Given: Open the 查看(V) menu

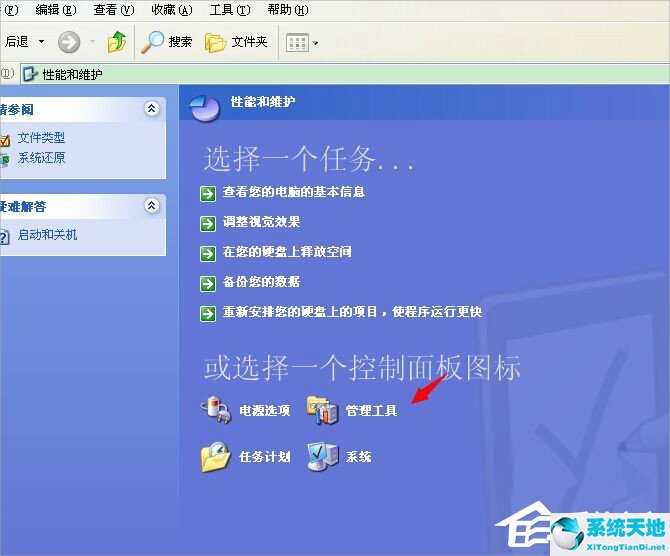Looking at the screenshot, I should coord(114,9).
